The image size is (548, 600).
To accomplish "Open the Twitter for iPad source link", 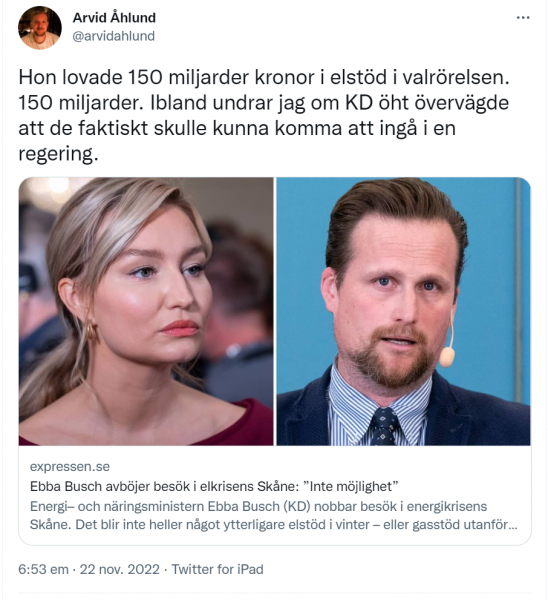I will [217, 569].
